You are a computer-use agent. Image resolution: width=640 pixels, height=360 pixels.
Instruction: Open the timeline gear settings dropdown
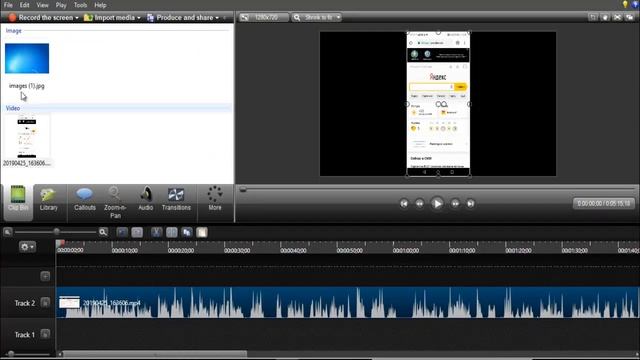point(27,247)
